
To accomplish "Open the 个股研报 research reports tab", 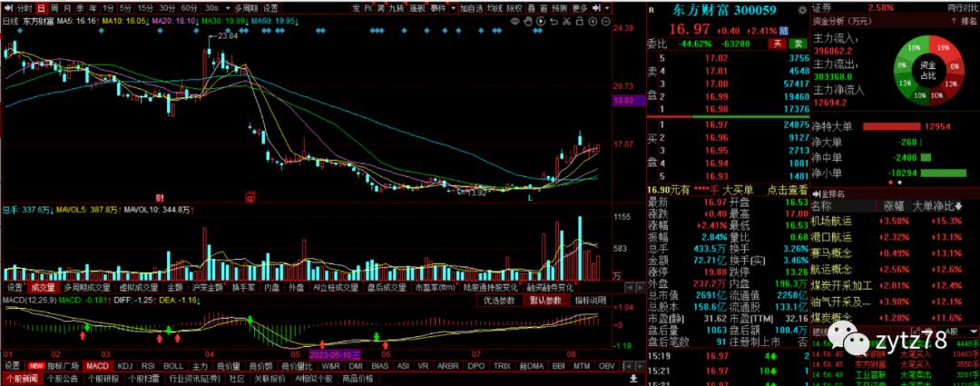I will [x=103, y=379].
